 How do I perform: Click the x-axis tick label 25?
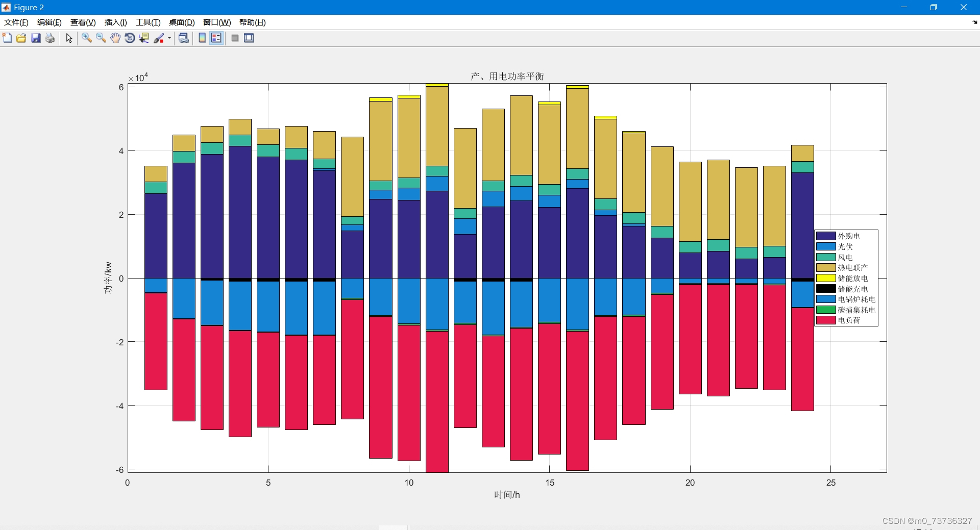pos(831,483)
